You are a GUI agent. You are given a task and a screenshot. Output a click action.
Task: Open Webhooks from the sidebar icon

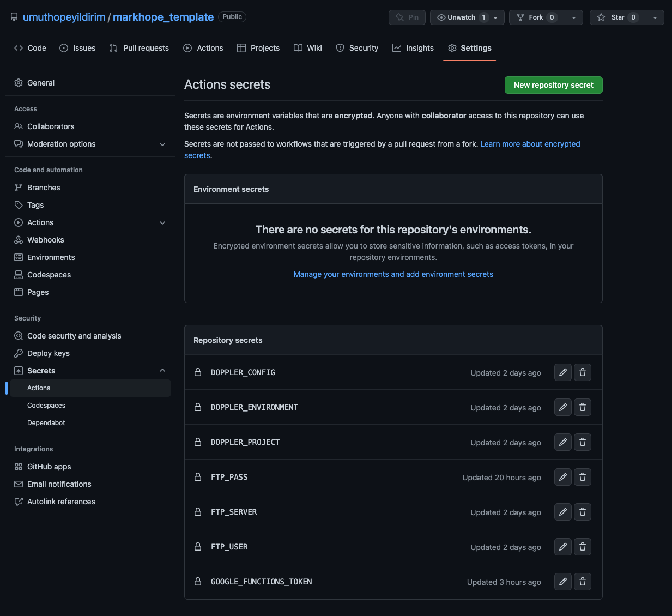(x=18, y=240)
